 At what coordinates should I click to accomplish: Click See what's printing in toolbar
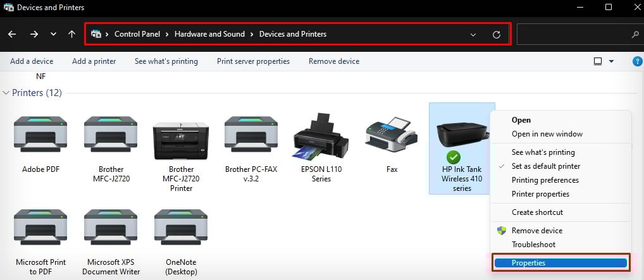(166, 61)
